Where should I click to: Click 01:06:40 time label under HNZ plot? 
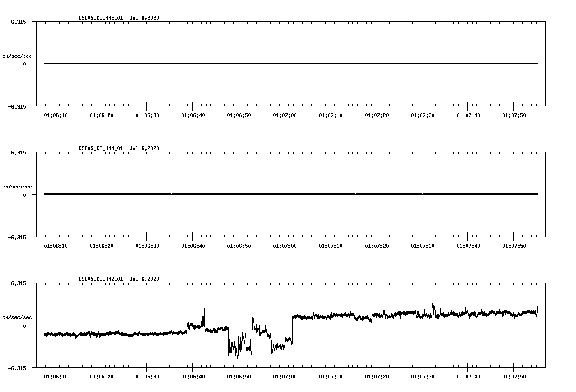pyautogui.click(x=193, y=376)
